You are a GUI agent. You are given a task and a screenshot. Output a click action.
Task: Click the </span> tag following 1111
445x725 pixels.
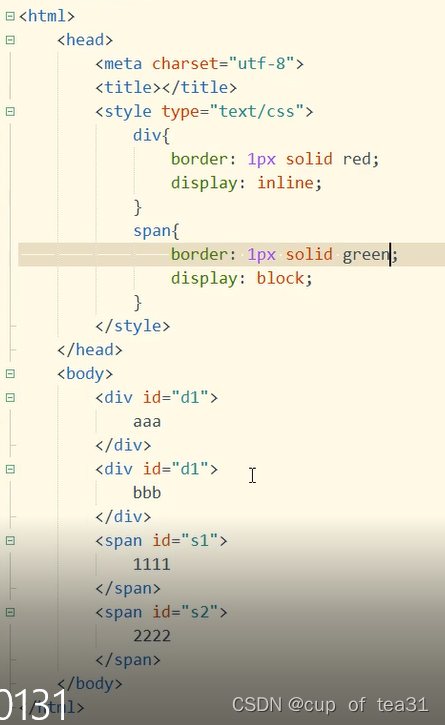128,589
